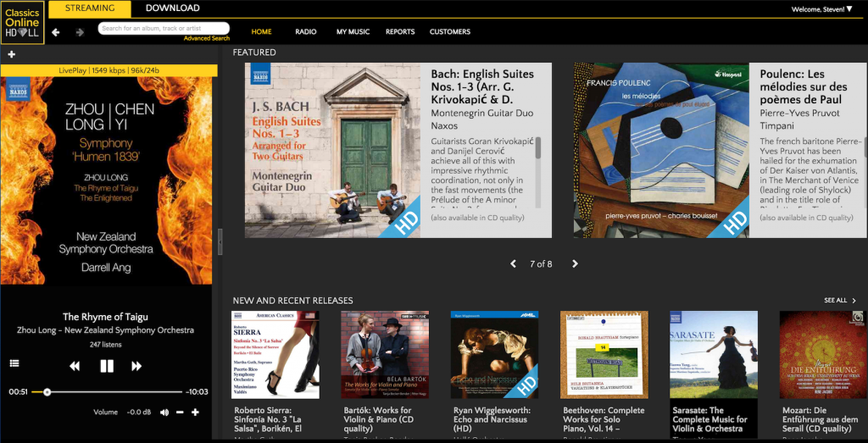Click Mozart: Die Entführung title text
Image resolution: width=868 pixels, height=443 pixels.
(821, 420)
